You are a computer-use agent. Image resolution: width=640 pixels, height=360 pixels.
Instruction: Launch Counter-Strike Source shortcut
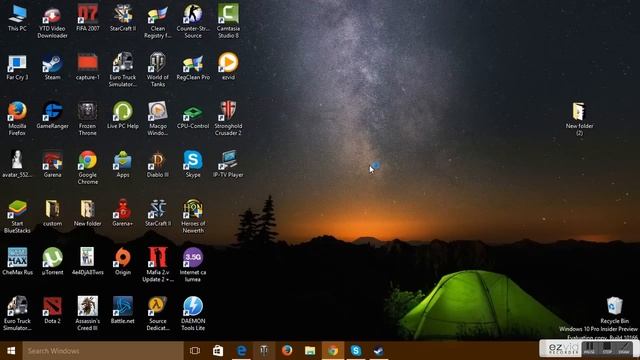click(x=193, y=22)
